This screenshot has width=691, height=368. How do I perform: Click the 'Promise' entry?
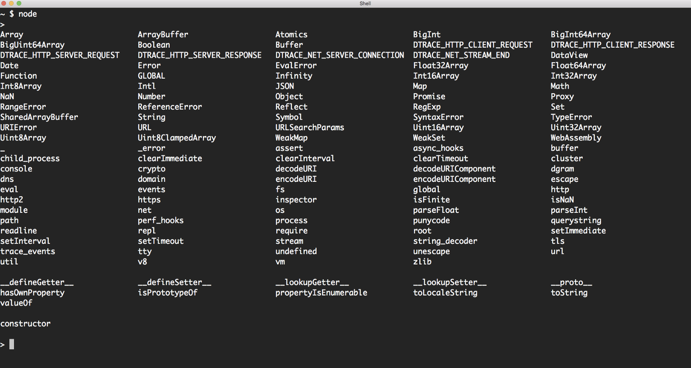(x=429, y=97)
